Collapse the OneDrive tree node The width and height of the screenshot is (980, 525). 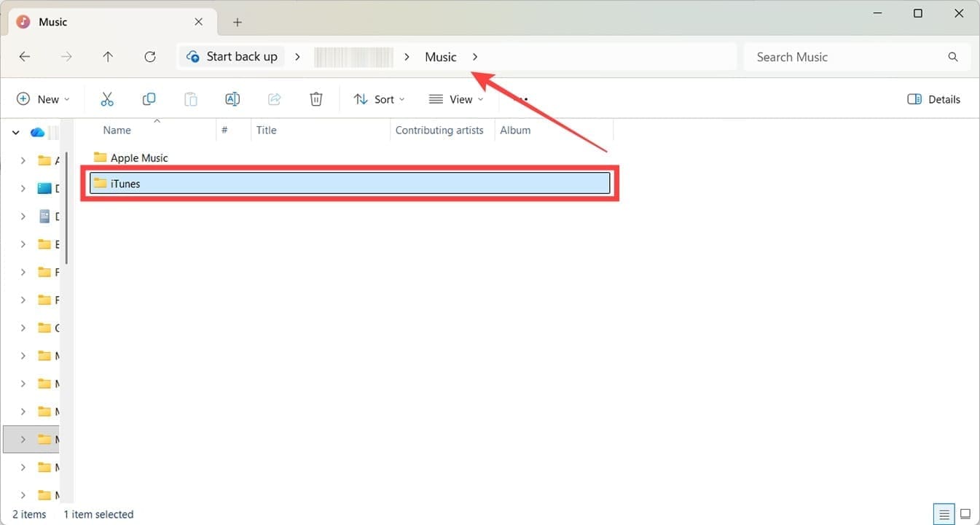tap(16, 133)
